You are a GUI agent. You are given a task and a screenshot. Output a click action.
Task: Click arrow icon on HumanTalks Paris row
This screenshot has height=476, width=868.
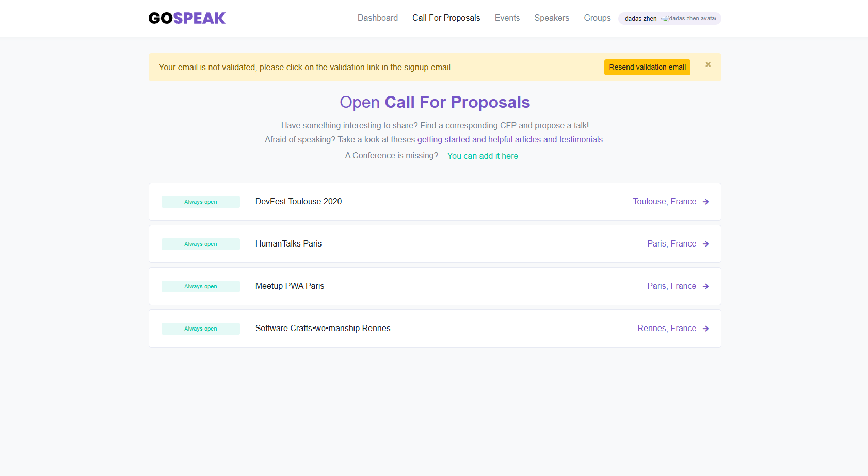tap(705, 244)
